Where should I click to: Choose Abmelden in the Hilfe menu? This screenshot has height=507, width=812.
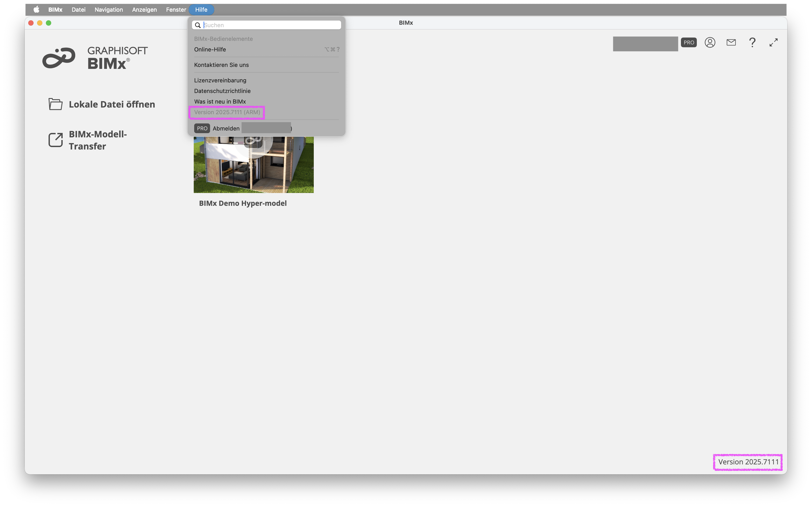266,128
